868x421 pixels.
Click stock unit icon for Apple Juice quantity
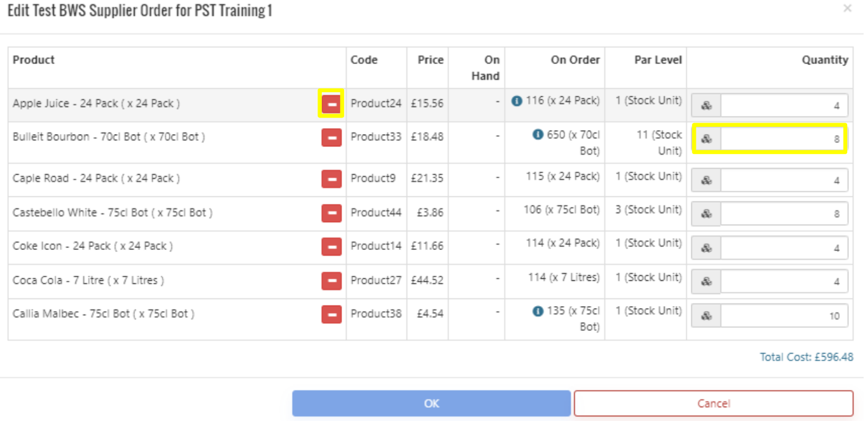coord(706,106)
